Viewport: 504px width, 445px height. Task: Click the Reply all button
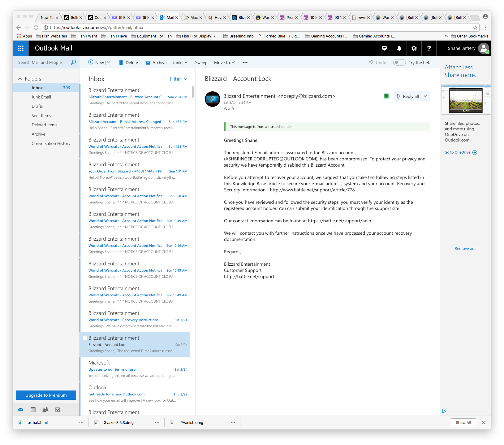click(408, 96)
